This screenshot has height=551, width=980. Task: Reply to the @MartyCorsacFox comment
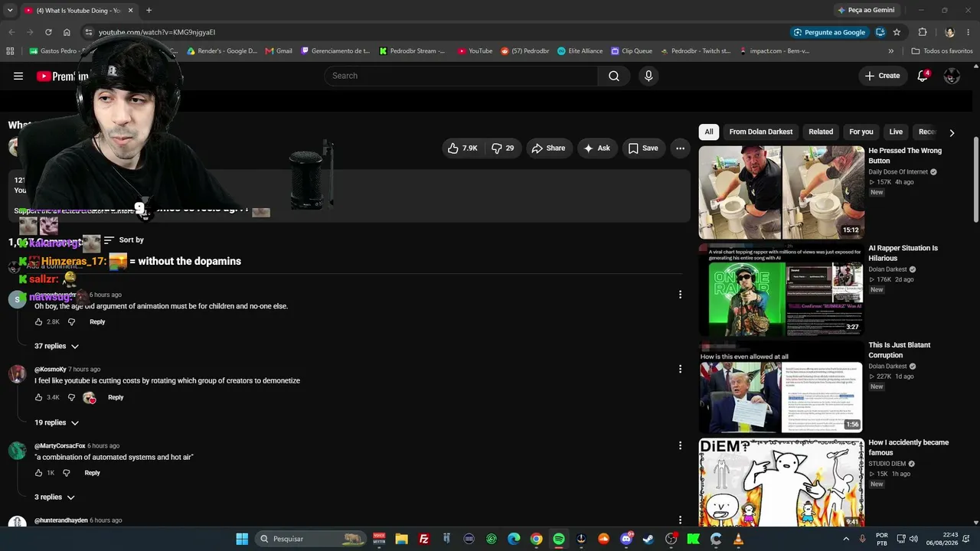click(92, 473)
